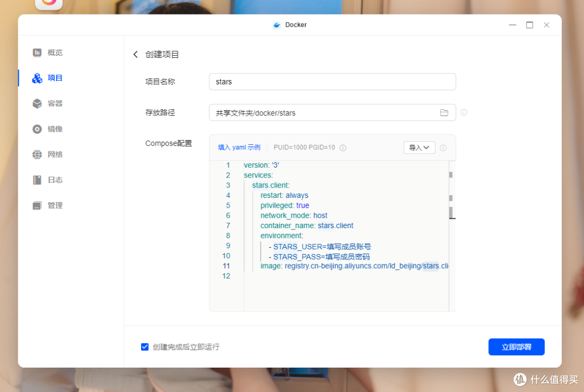Click the 网络 globe icon
The height and width of the screenshot is (392, 584).
(x=37, y=155)
